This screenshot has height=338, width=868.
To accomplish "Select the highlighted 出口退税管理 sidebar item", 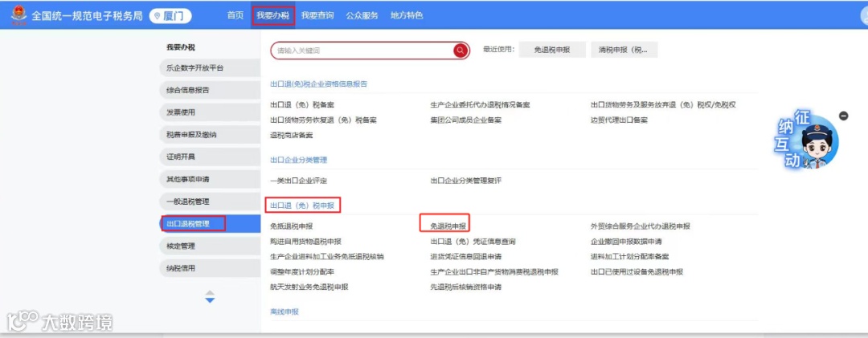I will (209, 223).
